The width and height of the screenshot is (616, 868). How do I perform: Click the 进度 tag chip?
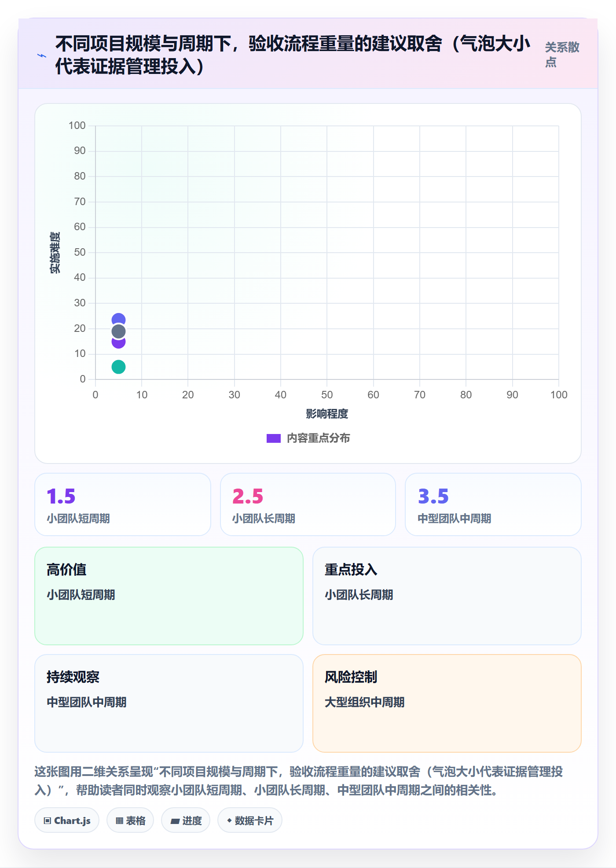click(186, 820)
